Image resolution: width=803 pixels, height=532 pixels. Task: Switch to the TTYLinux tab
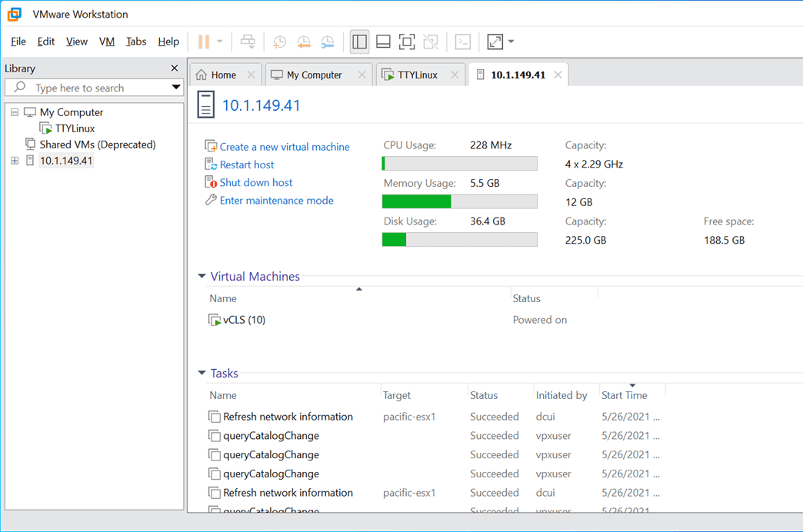pos(417,75)
